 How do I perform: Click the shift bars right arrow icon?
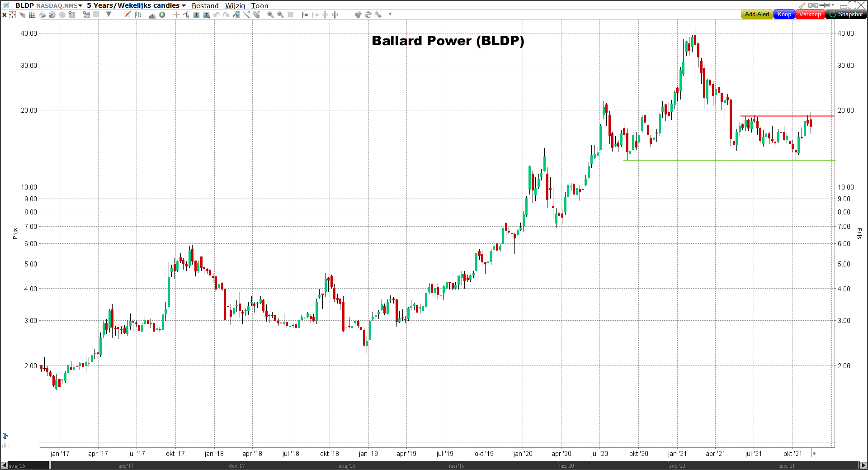305,14
